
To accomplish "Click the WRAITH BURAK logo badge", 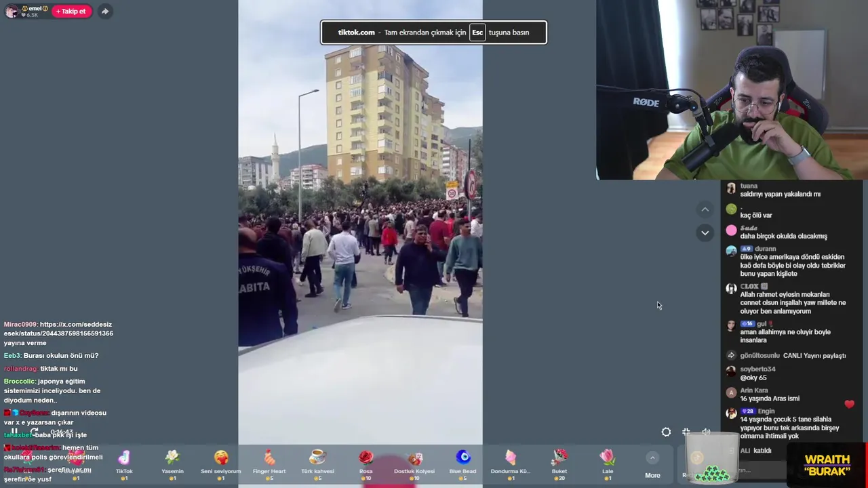I will pos(827,465).
